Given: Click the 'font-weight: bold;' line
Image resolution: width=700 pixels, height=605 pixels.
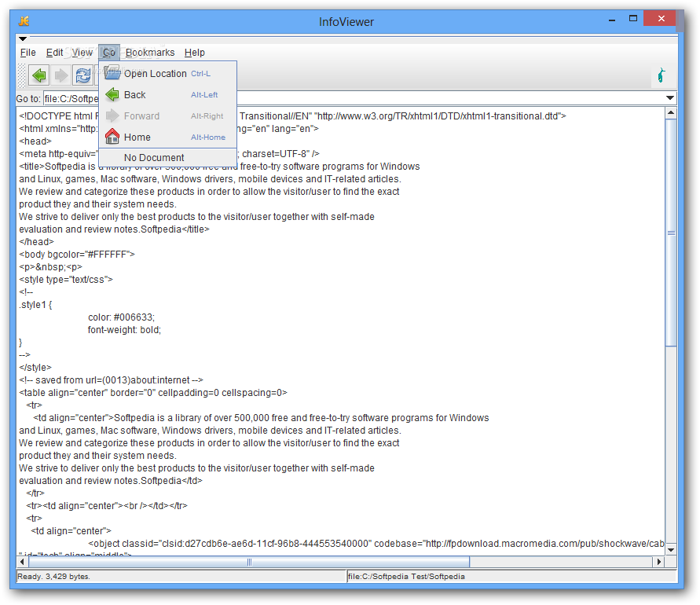Looking at the screenshot, I should (124, 329).
